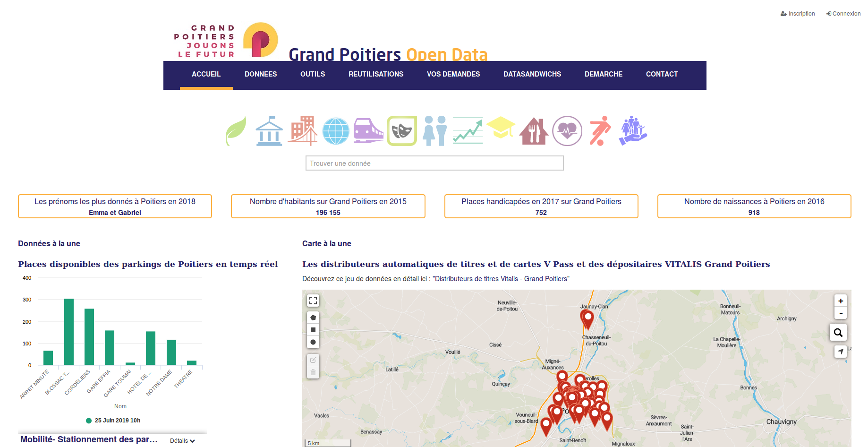The width and height of the screenshot is (868, 447).
Task: Open the Grand Poitiers inhabitants 2015 card
Action: pos(328,206)
